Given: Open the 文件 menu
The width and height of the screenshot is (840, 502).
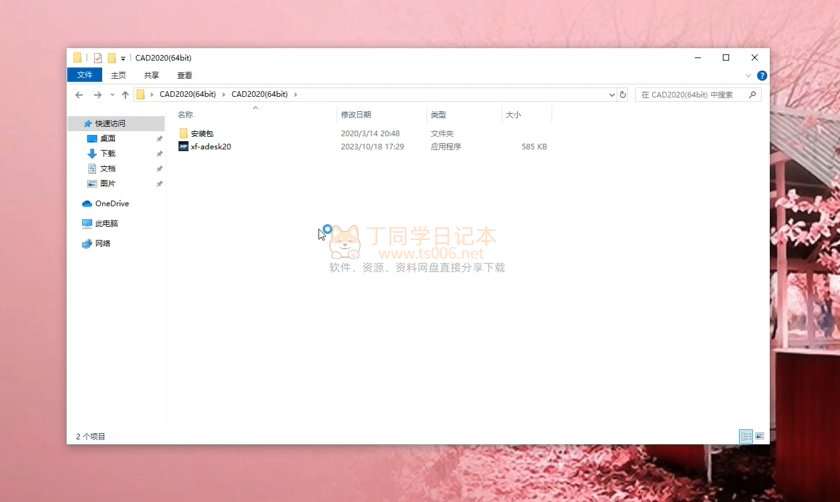Looking at the screenshot, I should click(x=85, y=75).
